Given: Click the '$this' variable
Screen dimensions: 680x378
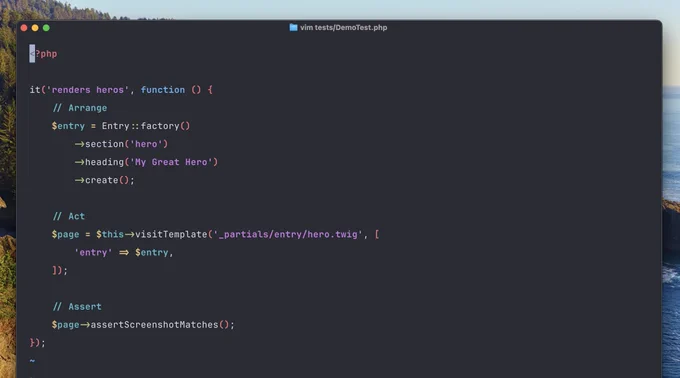Looking at the screenshot, I should (x=110, y=235).
